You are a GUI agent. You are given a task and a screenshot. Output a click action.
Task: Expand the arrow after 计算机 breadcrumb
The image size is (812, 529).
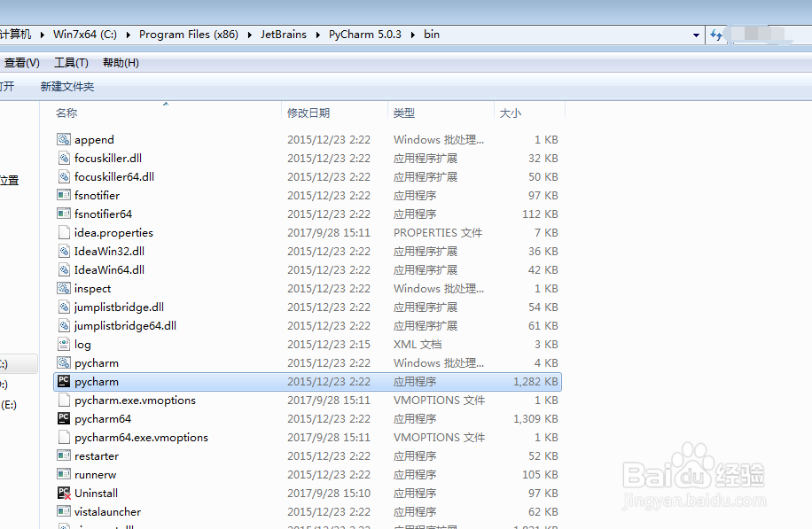[42, 35]
